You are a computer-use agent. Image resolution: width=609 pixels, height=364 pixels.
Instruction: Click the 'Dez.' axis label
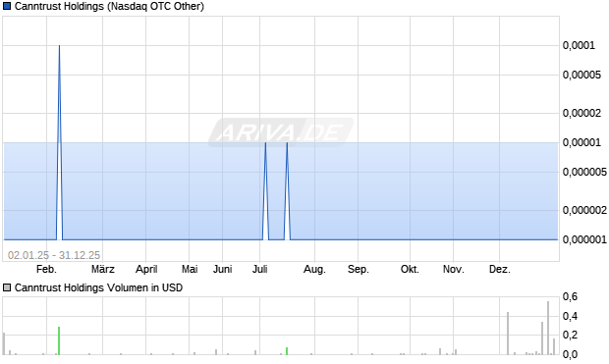tap(499, 269)
